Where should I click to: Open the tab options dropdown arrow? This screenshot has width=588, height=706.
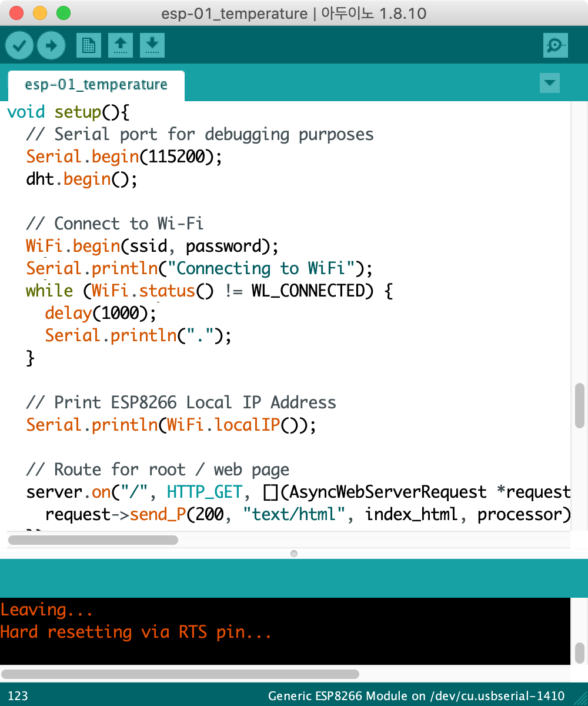coord(550,83)
